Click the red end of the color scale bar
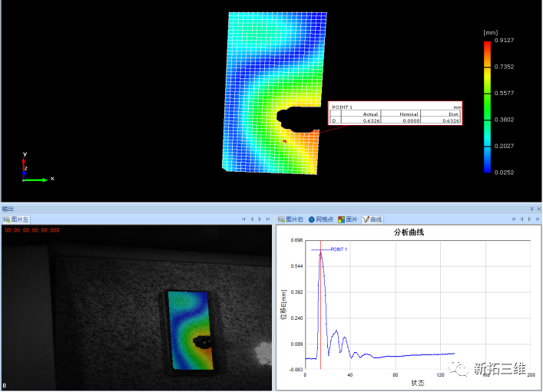The width and height of the screenshot is (543, 392). coord(487,45)
